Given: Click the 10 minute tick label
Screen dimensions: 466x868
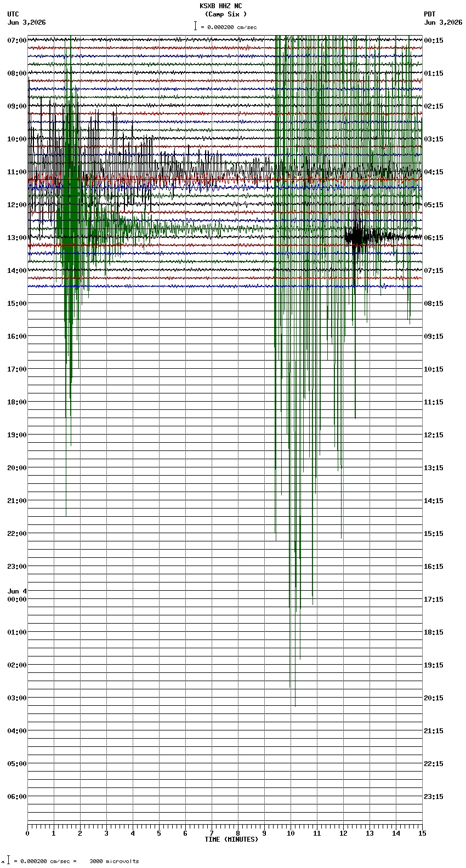Looking at the screenshot, I should (x=291, y=833).
